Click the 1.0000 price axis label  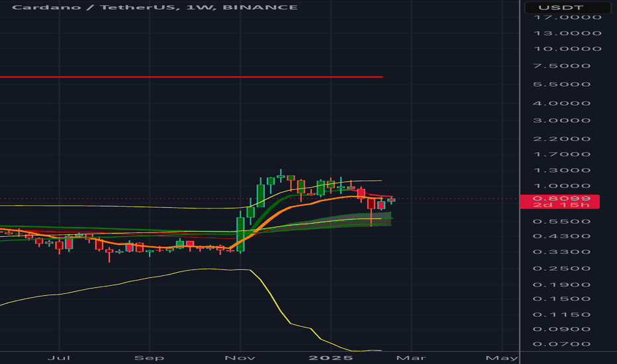point(562,186)
